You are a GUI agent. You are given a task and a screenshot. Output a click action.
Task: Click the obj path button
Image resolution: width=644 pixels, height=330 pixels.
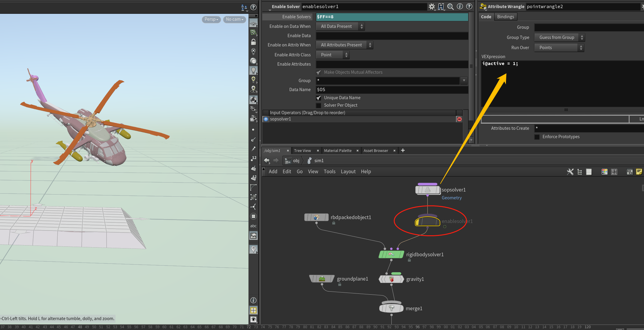tap(293, 161)
